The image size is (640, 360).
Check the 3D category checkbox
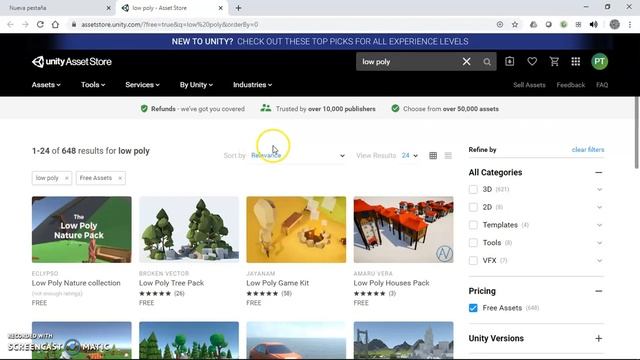(473, 189)
